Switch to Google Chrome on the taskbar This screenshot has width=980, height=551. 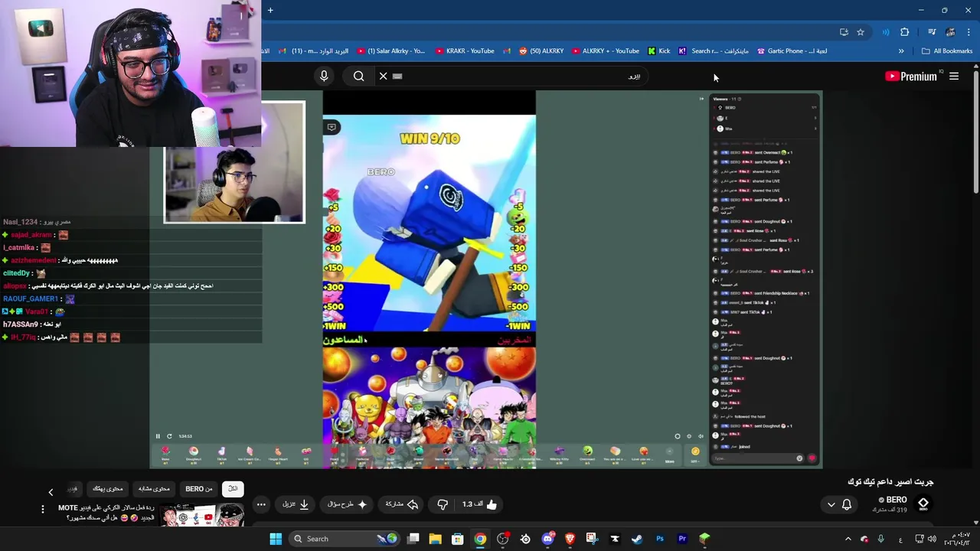click(480, 539)
